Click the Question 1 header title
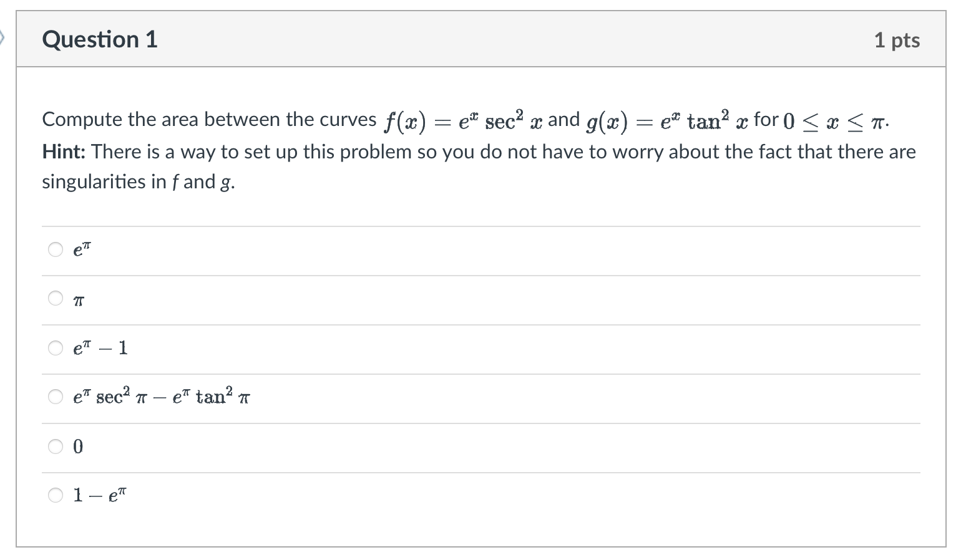 click(100, 39)
